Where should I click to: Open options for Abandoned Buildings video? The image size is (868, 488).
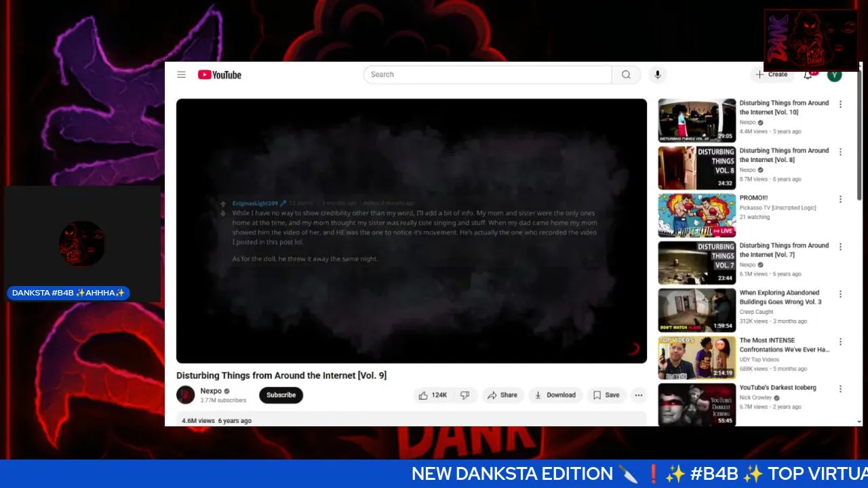pos(840,294)
